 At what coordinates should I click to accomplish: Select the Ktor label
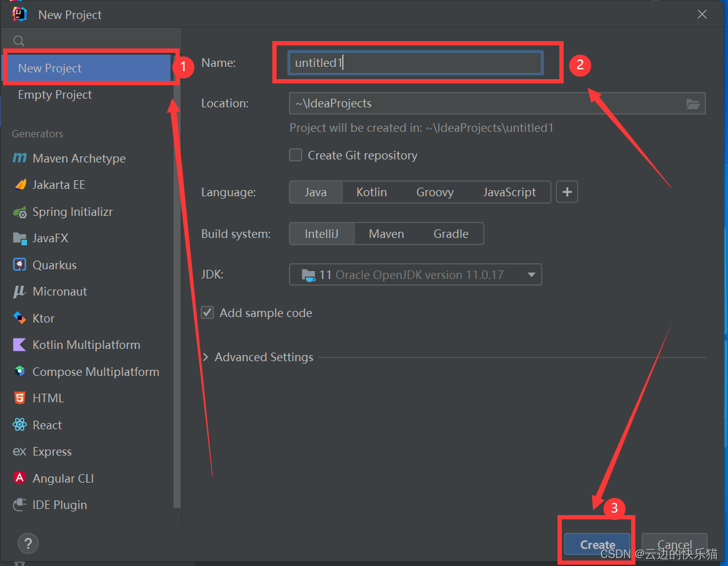pyautogui.click(x=43, y=318)
